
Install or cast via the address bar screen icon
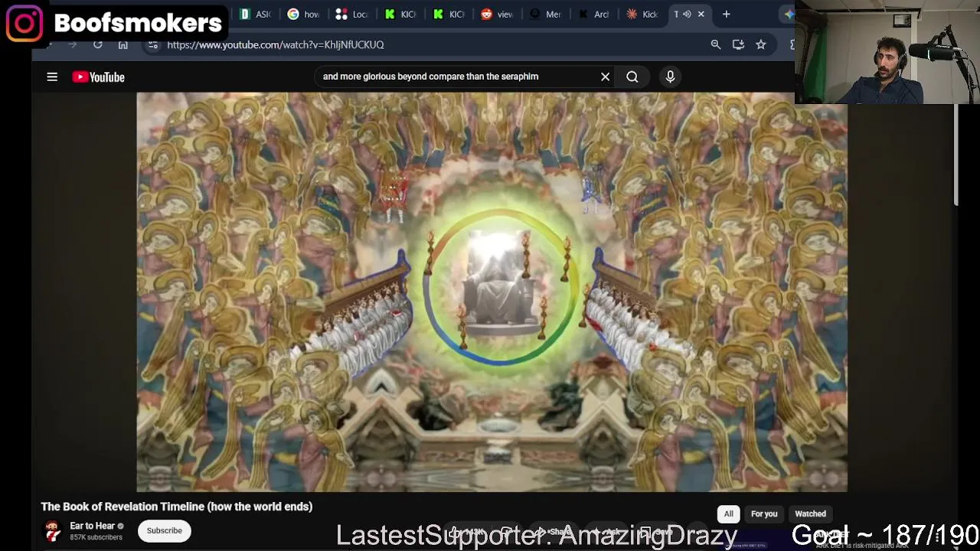(738, 44)
